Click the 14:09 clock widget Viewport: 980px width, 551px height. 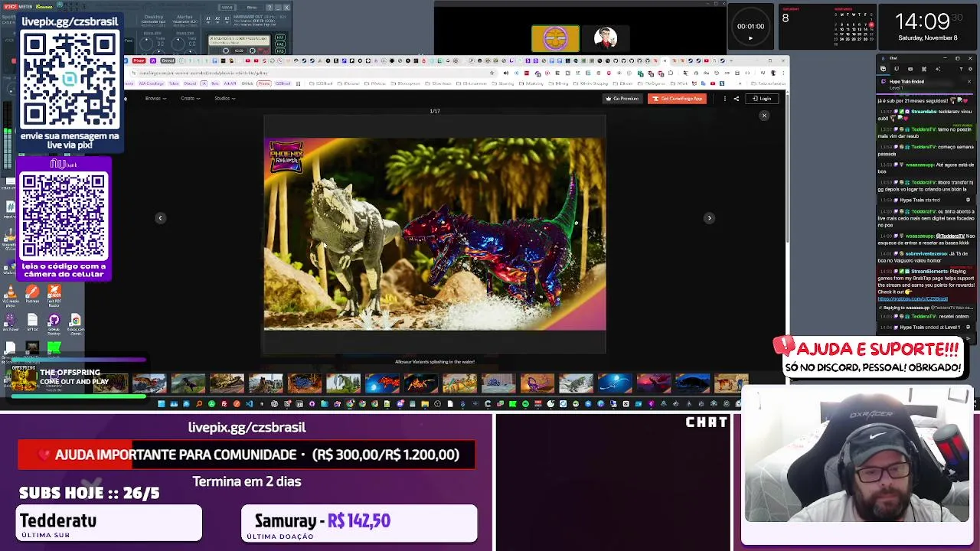tap(927, 26)
